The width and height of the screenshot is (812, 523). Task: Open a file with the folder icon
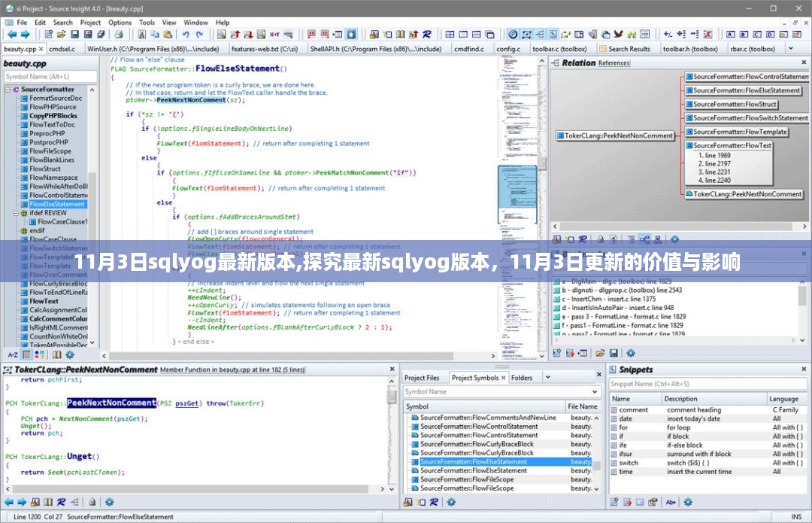61,35
